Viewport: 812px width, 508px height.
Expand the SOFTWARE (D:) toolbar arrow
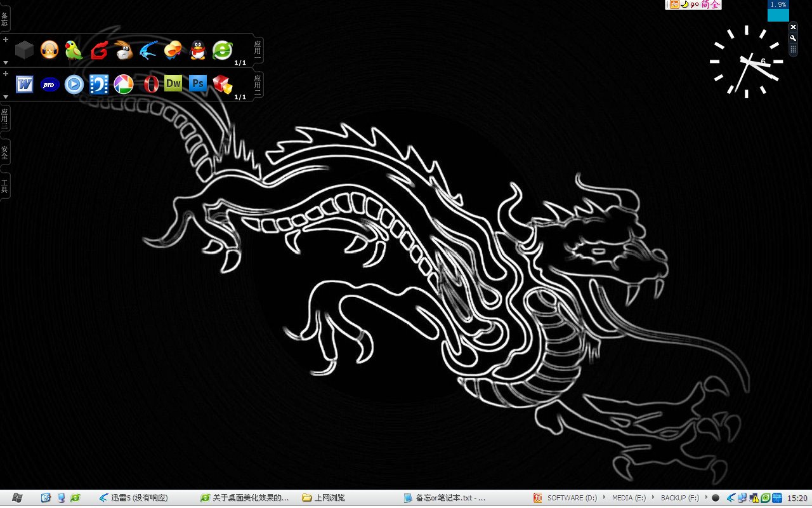click(604, 498)
